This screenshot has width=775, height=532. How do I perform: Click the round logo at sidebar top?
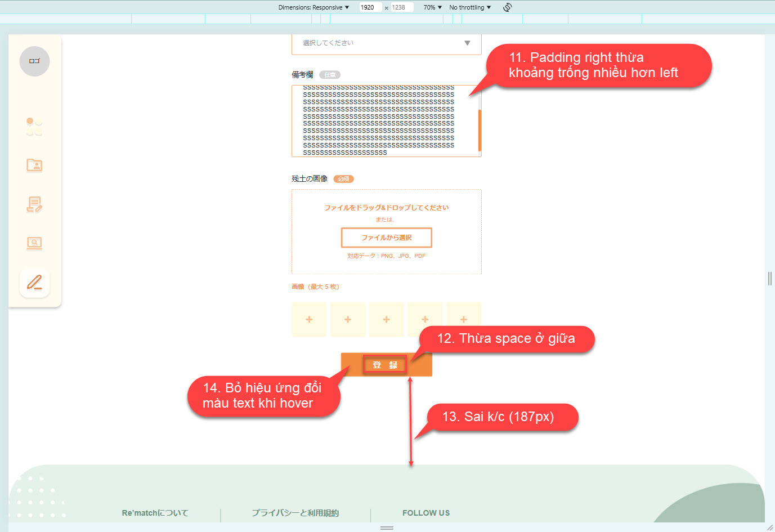click(34, 61)
